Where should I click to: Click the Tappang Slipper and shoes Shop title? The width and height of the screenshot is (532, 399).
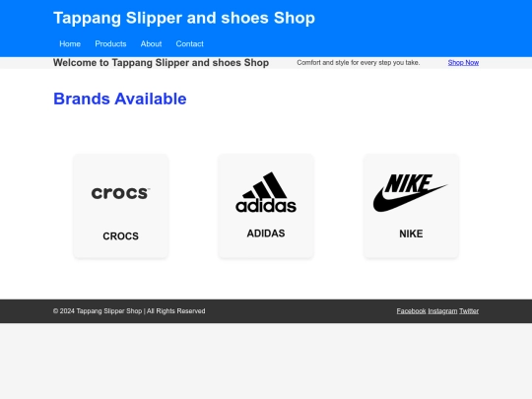184,18
